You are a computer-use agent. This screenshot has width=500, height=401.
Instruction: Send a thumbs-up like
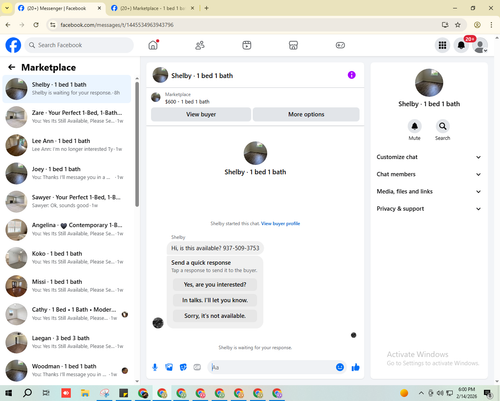pyautogui.click(x=356, y=367)
